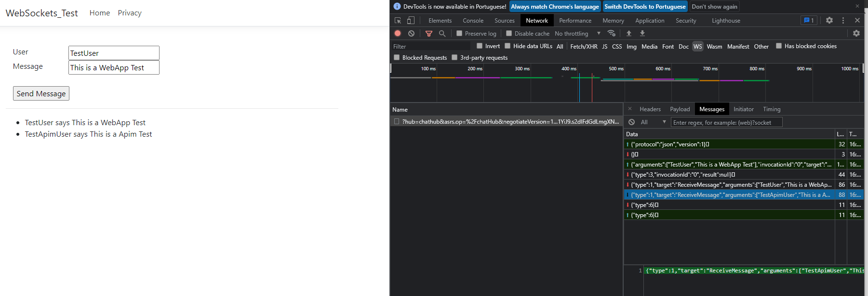Clear the network log
The image size is (868, 296).
(411, 33)
